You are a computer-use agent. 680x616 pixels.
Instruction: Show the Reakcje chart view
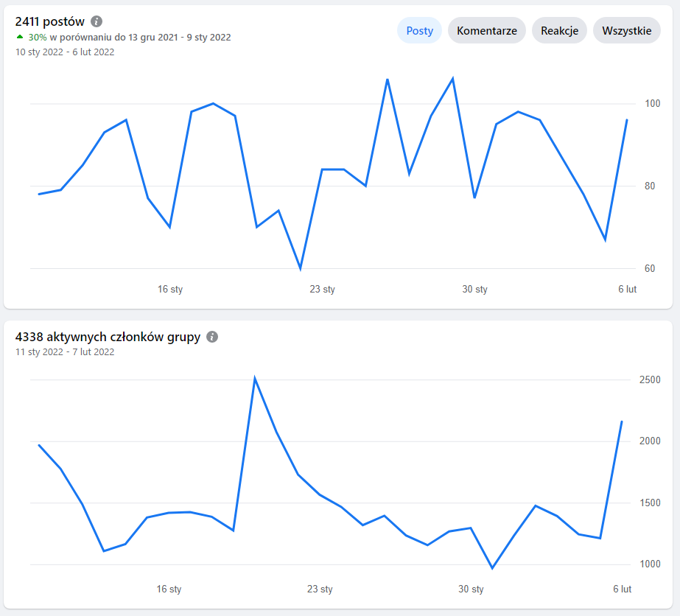559,30
